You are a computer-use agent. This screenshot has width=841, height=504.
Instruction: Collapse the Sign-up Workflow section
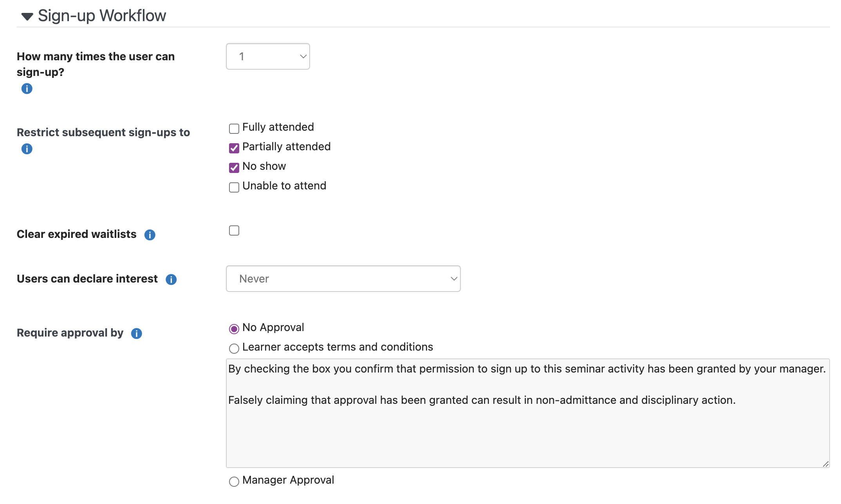tap(27, 16)
